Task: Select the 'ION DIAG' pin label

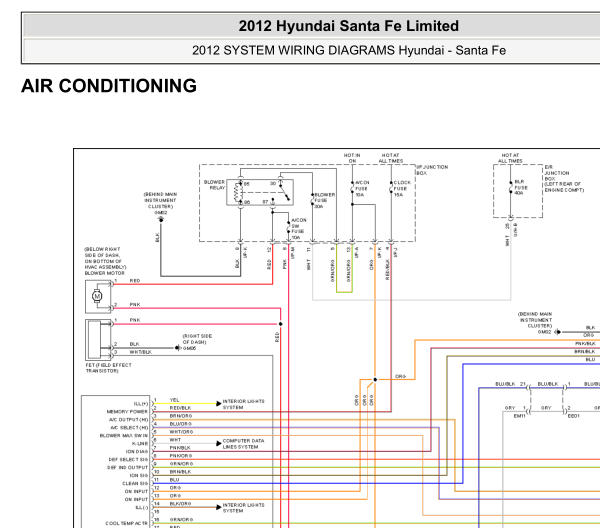Action: pyautogui.click(x=137, y=451)
